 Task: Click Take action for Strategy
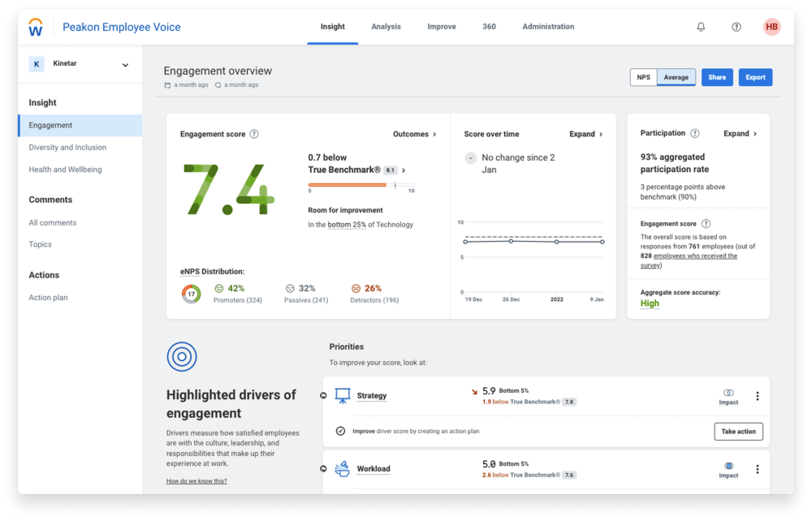[x=738, y=432]
